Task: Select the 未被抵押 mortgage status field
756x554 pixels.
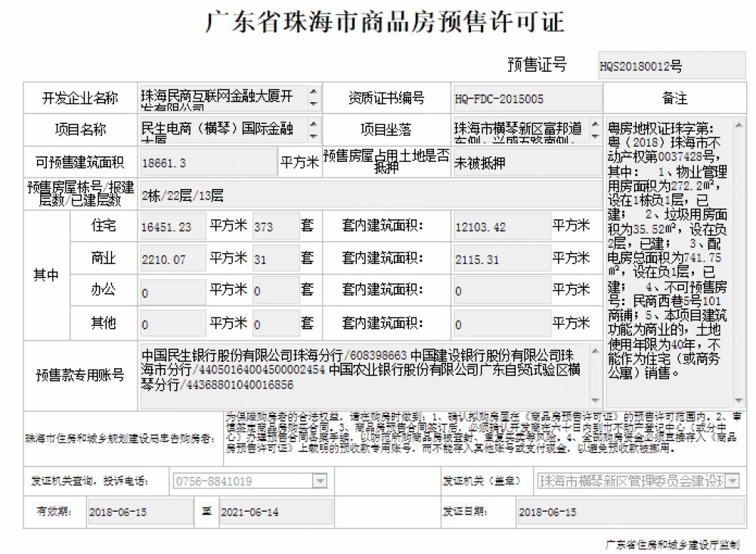Action: tap(528, 163)
